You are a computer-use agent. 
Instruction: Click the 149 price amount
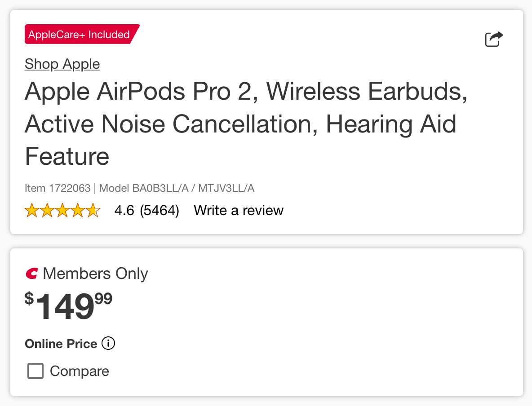(65, 307)
